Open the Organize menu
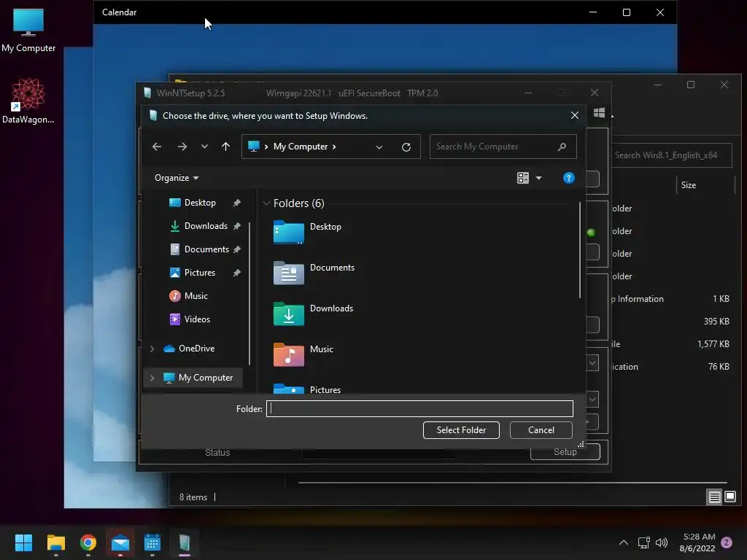Viewport: 747px width, 560px height. tap(177, 178)
